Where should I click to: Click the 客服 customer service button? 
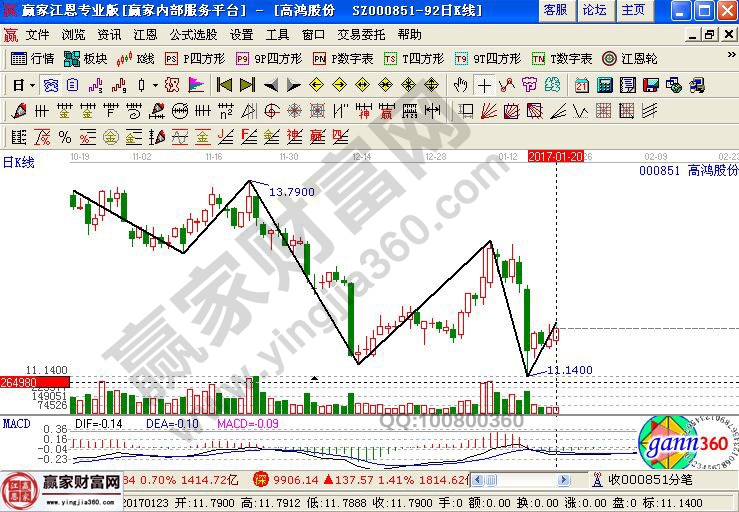coord(555,10)
